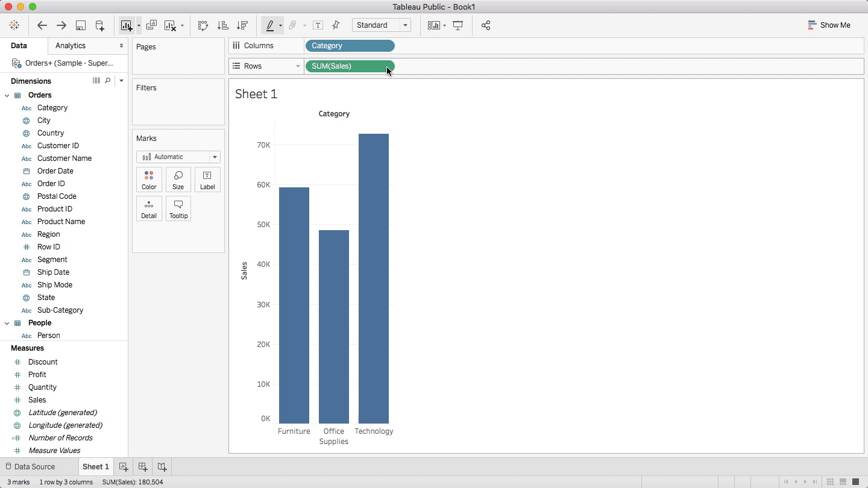The width and height of the screenshot is (868, 488).
Task: Click the New Worksheet tab icon
Action: tap(124, 467)
